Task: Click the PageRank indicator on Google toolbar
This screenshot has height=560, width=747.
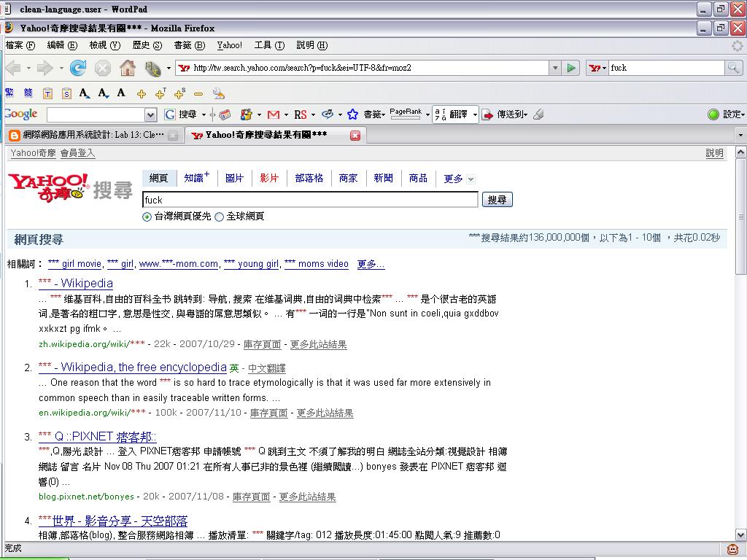Action: (x=406, y=113)
